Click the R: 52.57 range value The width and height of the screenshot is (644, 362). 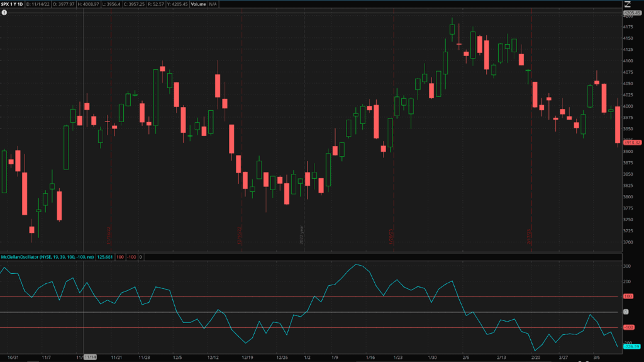[x=156, y=4]
